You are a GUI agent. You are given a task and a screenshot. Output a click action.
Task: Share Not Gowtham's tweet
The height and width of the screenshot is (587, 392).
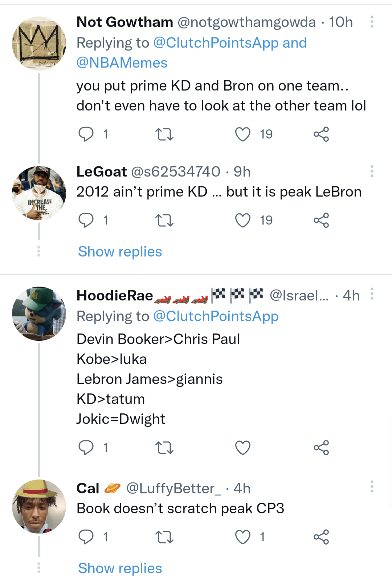[321, 134]
